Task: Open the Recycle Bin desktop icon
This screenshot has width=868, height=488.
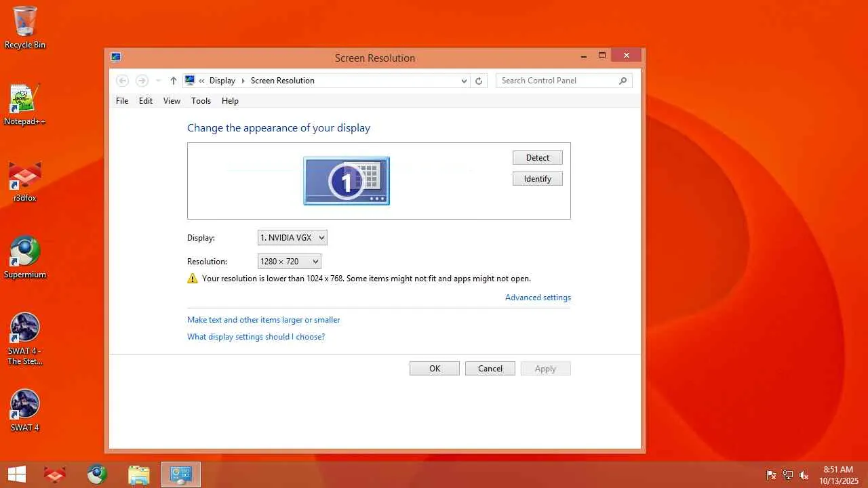Action: click(25, 27)
